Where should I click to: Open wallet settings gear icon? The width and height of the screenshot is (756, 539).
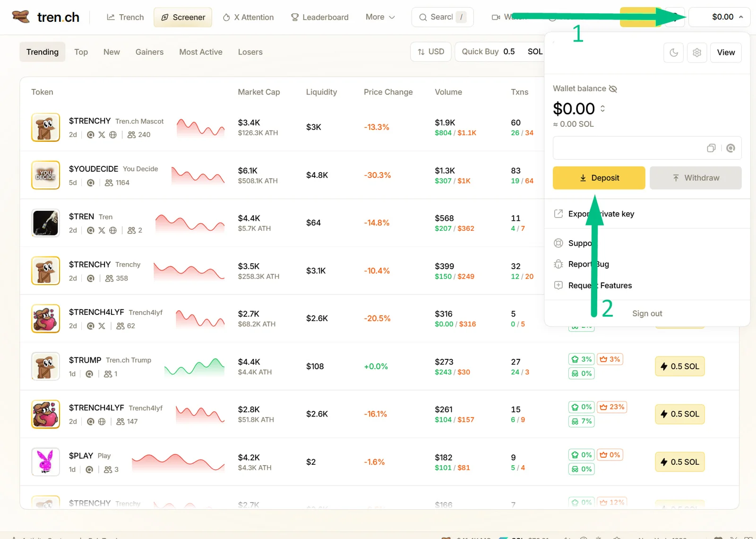coord(697,52)
